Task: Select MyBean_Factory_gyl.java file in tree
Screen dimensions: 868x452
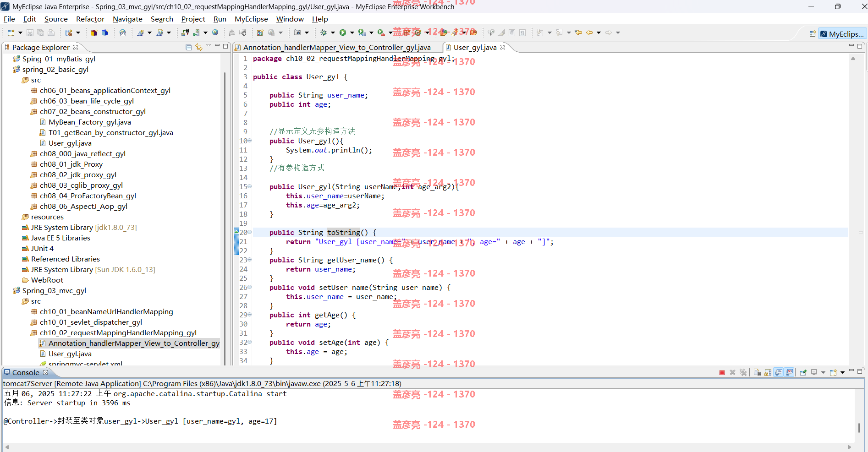Action: (x=90, y=122)
